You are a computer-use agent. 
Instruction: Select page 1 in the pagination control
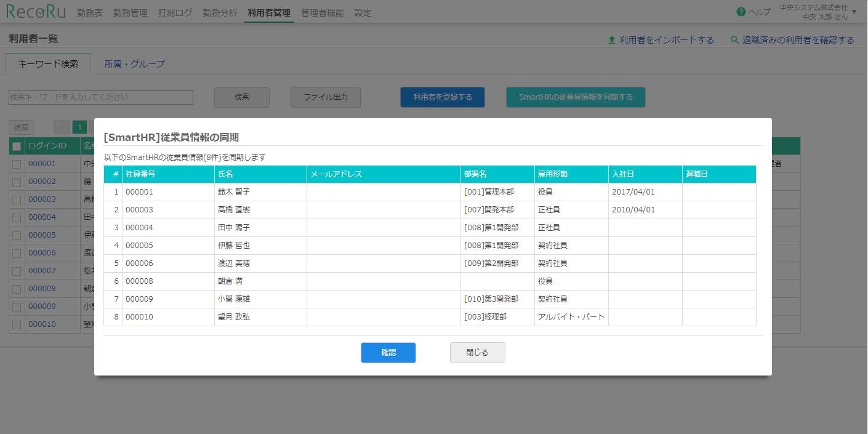[79, 126]
